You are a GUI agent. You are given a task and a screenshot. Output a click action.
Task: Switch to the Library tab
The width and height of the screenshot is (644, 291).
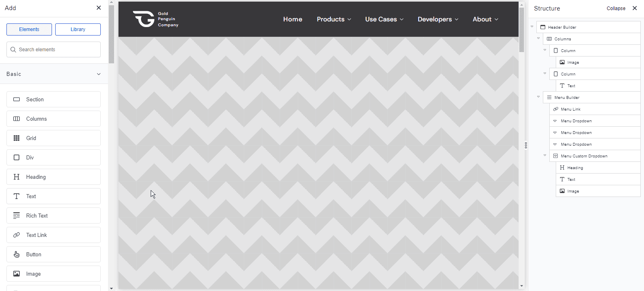click(x=78, y=29)
